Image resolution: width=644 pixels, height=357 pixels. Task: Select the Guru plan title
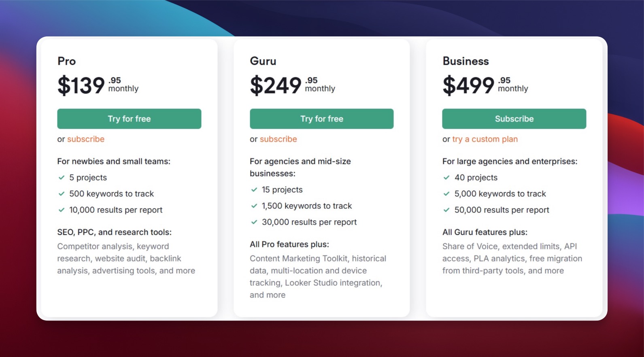(x=263, y=61)
